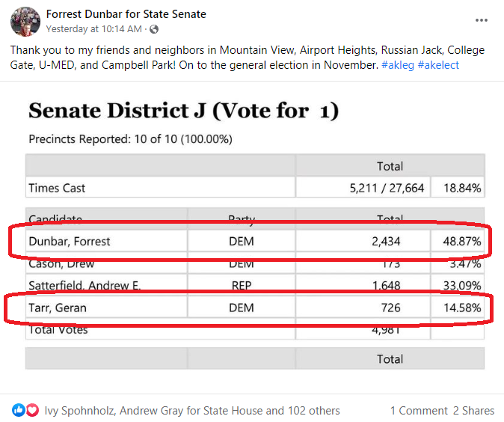Open the Forrest Dunbar for State Senate page
The height and width of the screenshot is (422, 504).
coord(126,14)
